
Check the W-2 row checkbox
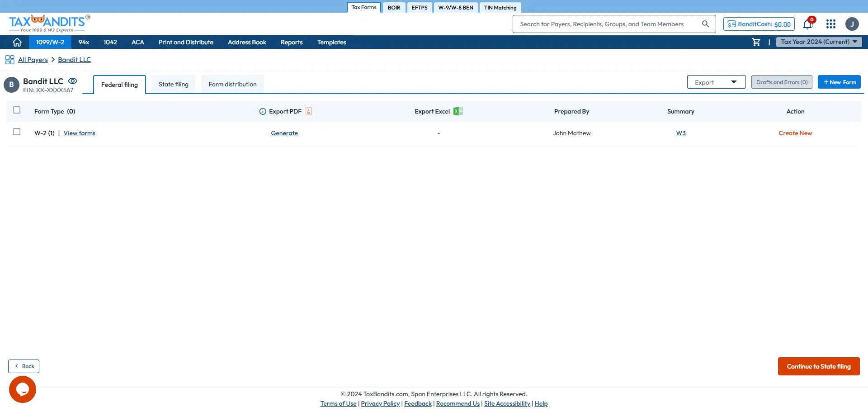pyautogui.click(x=17, y=132)
